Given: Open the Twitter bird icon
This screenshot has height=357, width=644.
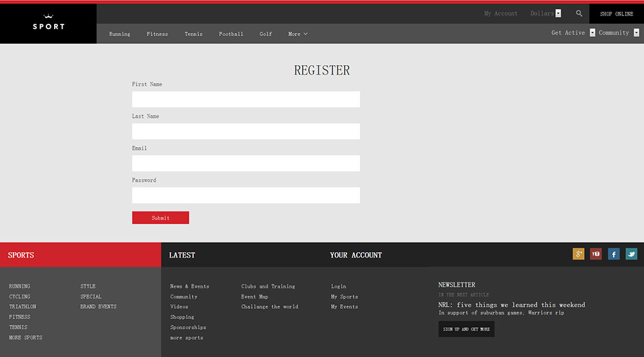Looking at the screenshot, I should [631, 254].
